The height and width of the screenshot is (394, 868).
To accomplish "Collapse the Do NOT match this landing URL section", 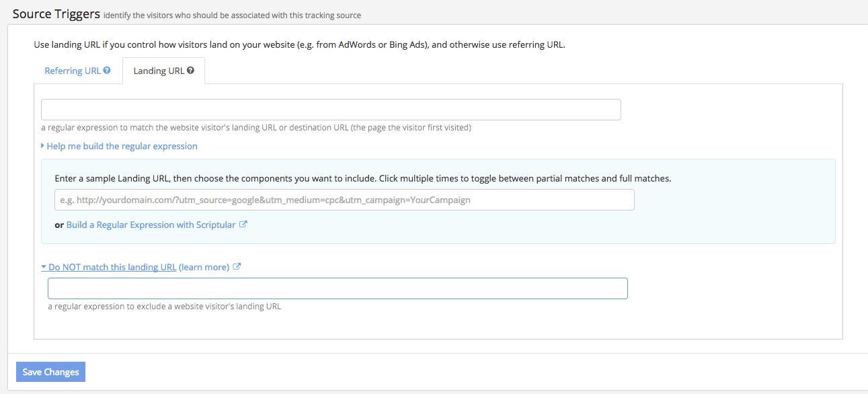I will (112, 267).
